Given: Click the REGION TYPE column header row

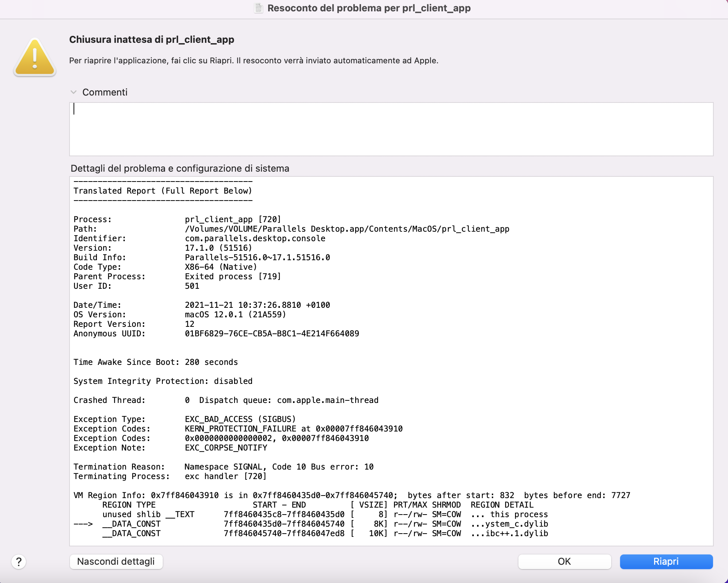Looking at the screenshot, I should click(318, 505).
